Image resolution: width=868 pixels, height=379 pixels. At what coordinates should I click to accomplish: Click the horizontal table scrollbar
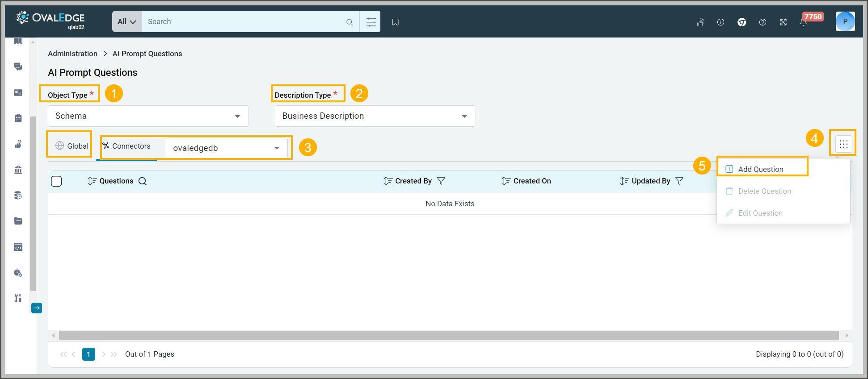[449, 336]
